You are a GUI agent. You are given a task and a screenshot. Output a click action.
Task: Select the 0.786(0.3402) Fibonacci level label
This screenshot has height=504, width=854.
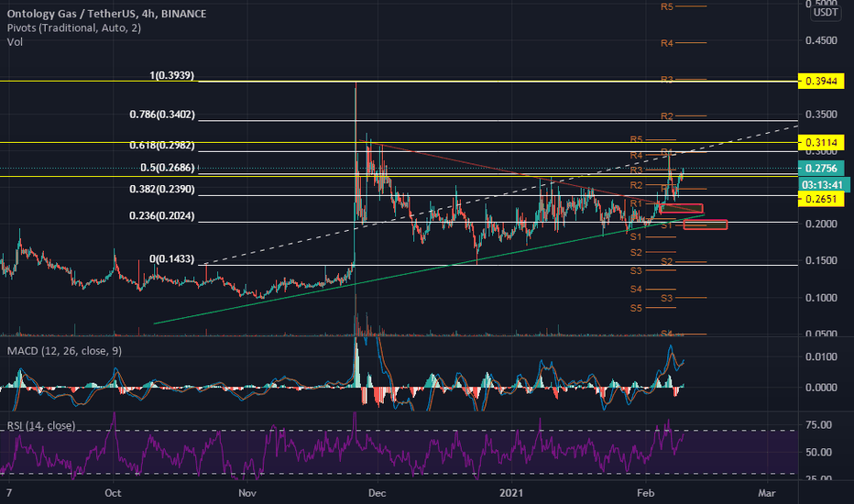162,115
